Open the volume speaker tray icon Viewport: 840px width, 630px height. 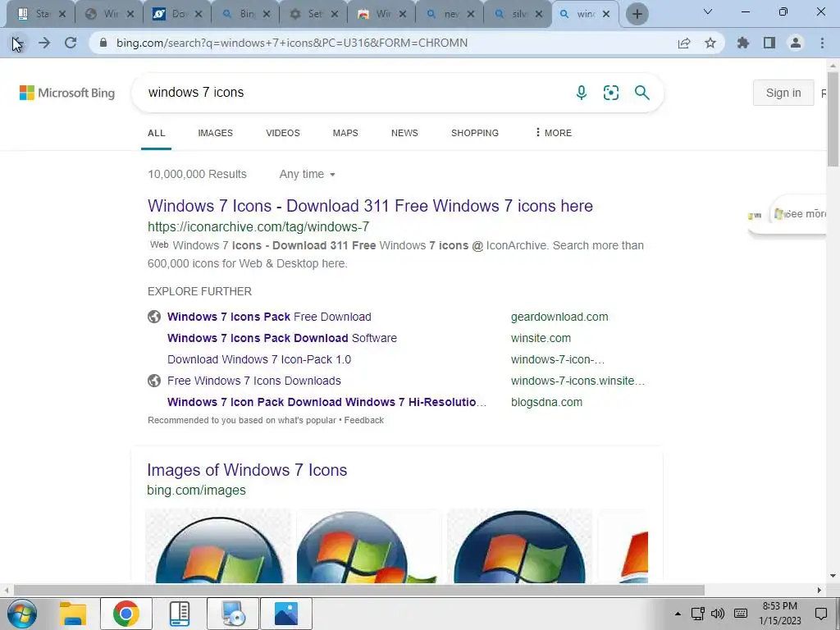coord(718,614)
